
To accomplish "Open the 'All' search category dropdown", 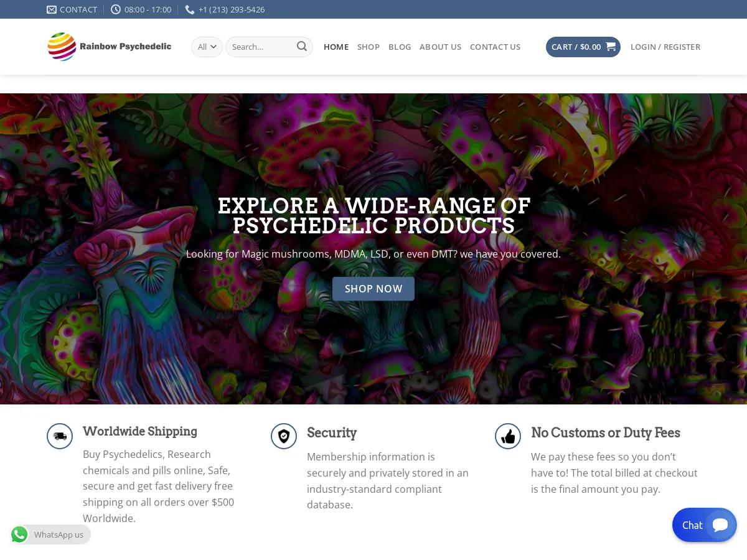I will click(x=207, y=47).
